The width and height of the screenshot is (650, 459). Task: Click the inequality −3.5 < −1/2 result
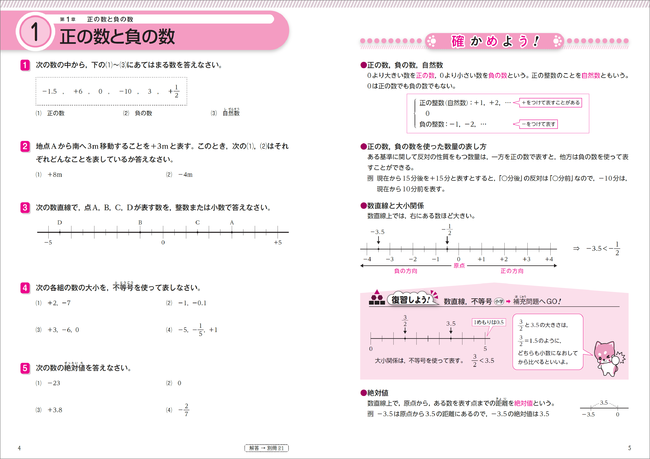point(602,248)
